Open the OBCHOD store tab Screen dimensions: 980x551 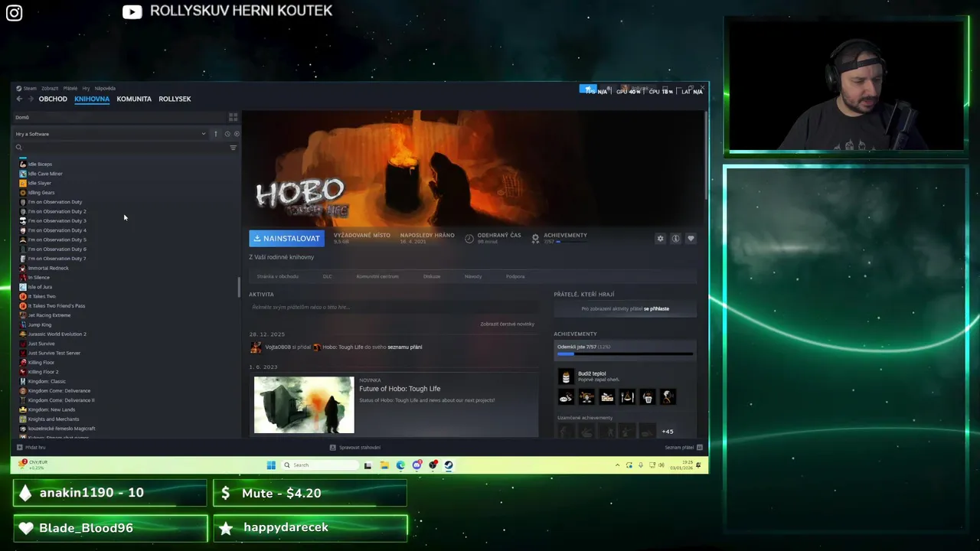53,99
